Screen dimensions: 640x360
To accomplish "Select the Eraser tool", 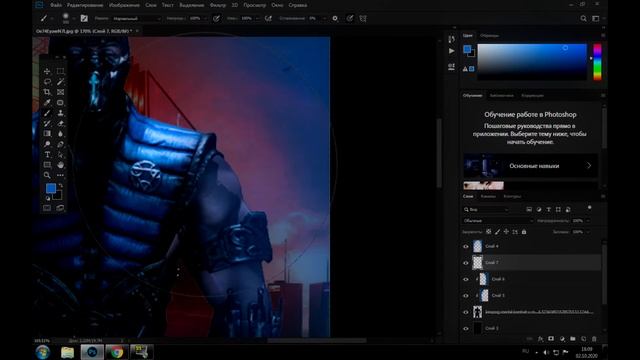I will pos(60,123).
